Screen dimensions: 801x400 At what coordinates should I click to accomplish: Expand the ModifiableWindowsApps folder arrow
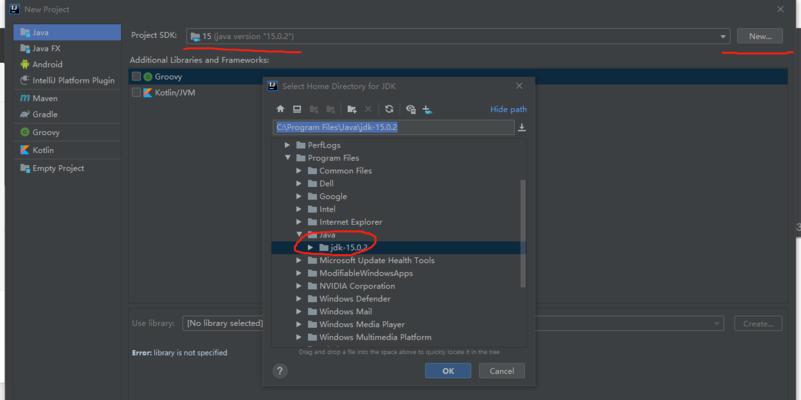(299, 273)
